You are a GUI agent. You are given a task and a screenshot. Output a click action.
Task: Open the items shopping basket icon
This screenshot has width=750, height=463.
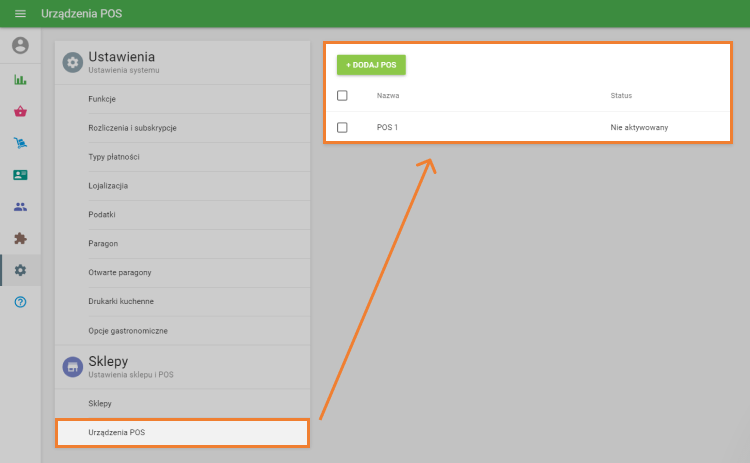pos(20,112)
